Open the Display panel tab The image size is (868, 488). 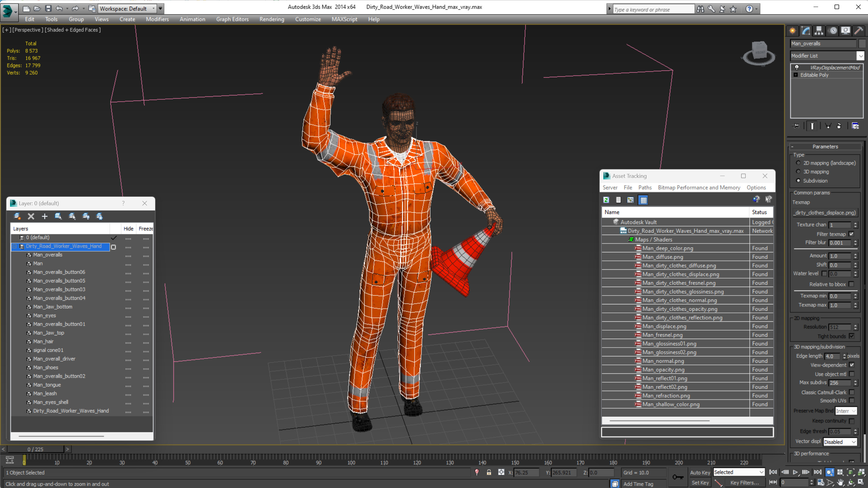(845, 31)
